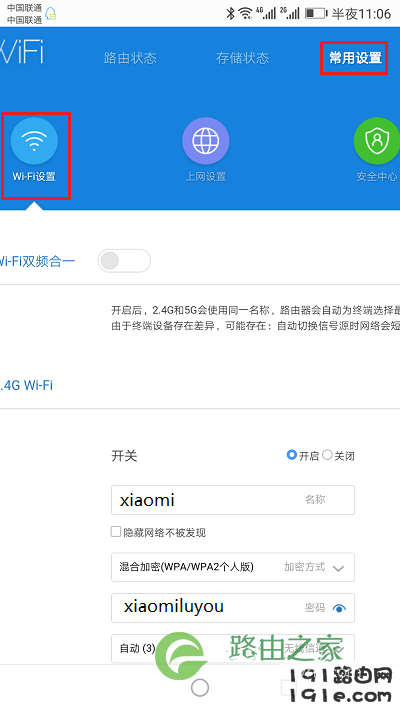Viewport: 400px width, 711px height.
Task: Click the 开关 label
Action: click(x=124, y=456)
